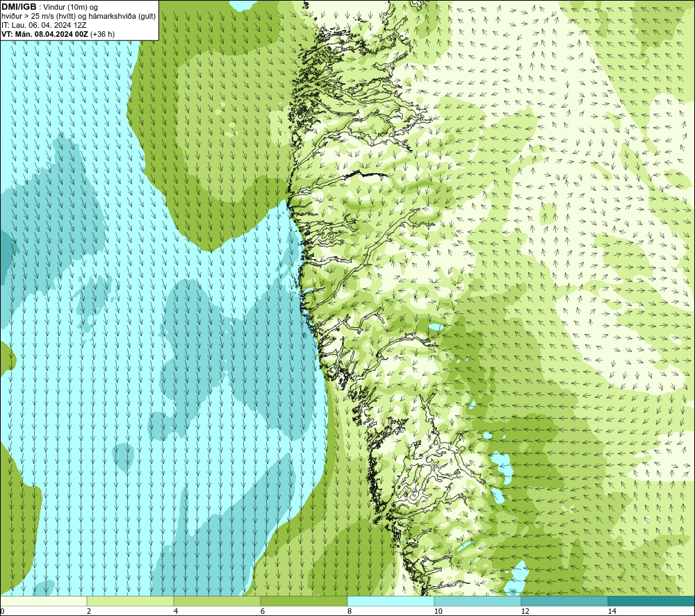Click the scale label '10'
This screenshot has height=616, width=695.
(438, 611)
